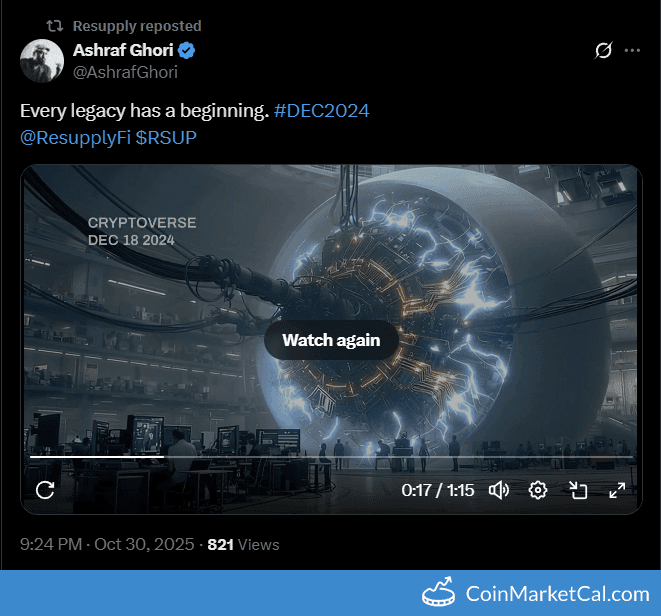The width and height of the screenshot is (661, 616).
Task: Open Ashraf Ghori's profile picture
Action: 42,61
